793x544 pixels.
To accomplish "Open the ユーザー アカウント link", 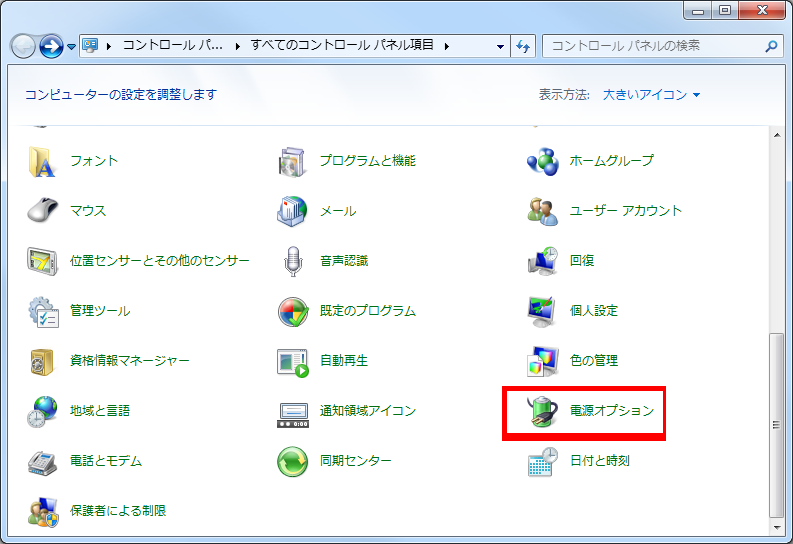I will (x=625, y=211).
